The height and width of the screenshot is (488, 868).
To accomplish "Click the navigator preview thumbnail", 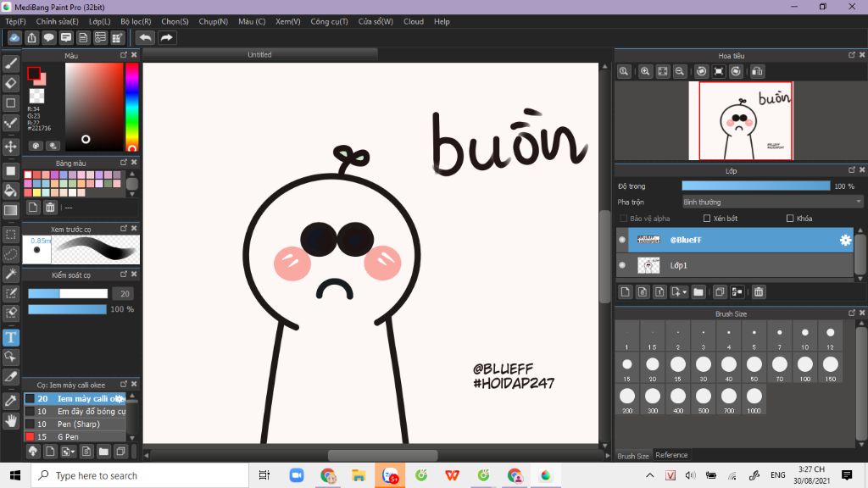I will (x=741, y=120).
